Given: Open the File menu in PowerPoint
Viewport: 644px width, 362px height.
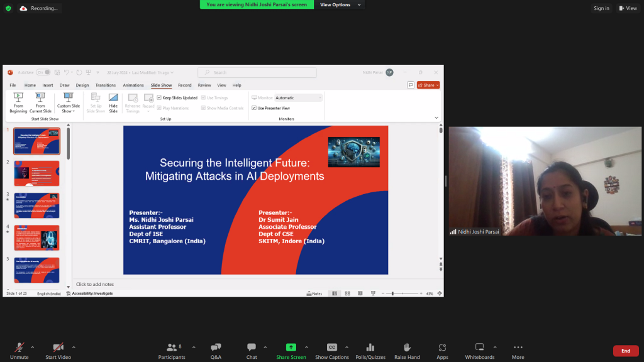Looking at the screenshot, I should pyautogui.click(x=13, y=85).
